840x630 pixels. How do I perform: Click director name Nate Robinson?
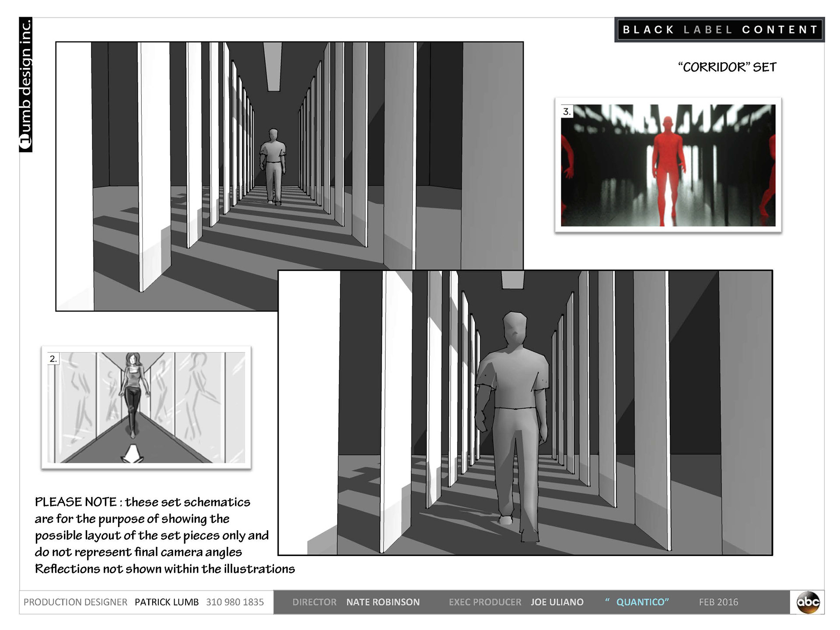click(383, 602)
